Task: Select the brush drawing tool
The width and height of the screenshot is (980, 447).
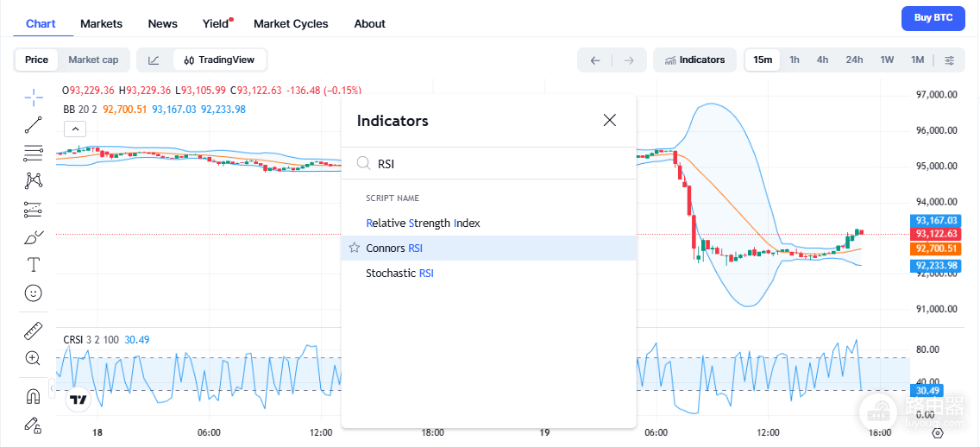Action: point(34,238)
